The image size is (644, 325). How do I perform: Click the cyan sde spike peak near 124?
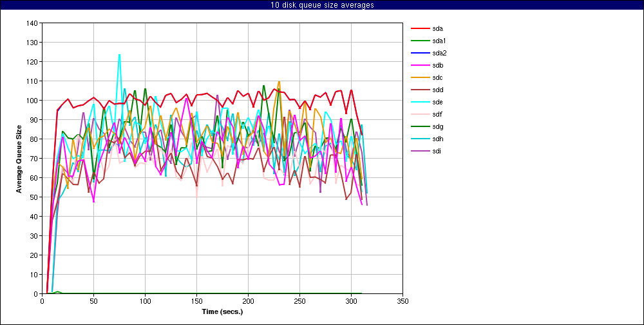point(120,55)
